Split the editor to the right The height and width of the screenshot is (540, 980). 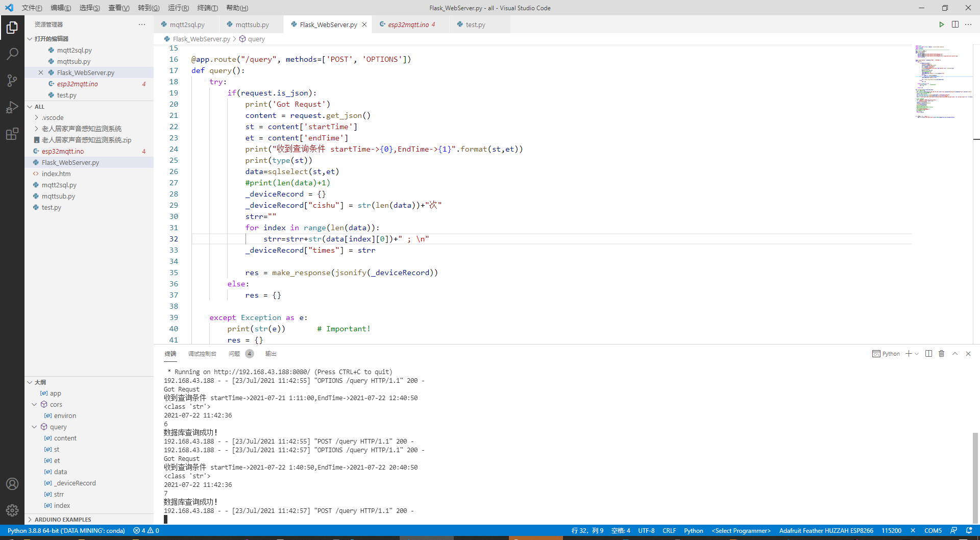pos(955,24)
